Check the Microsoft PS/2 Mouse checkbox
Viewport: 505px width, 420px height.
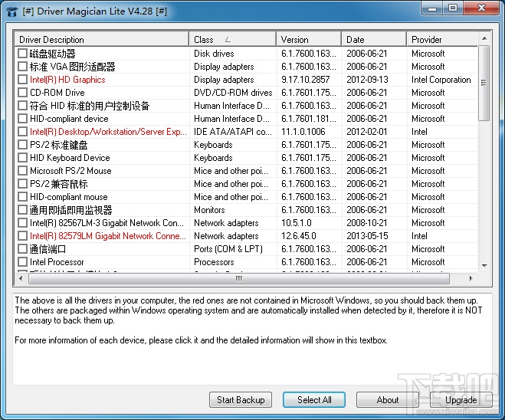[x=22, y=171]
